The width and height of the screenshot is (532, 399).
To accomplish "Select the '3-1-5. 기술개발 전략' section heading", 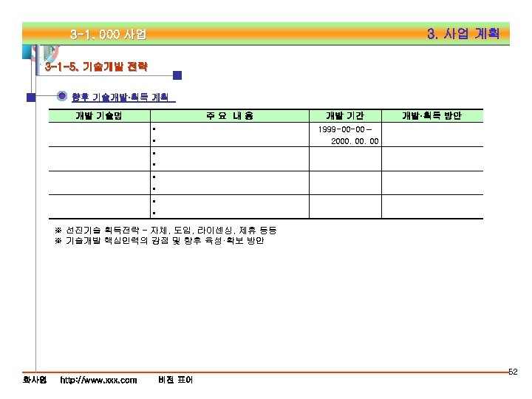I will tap(96, 66).
